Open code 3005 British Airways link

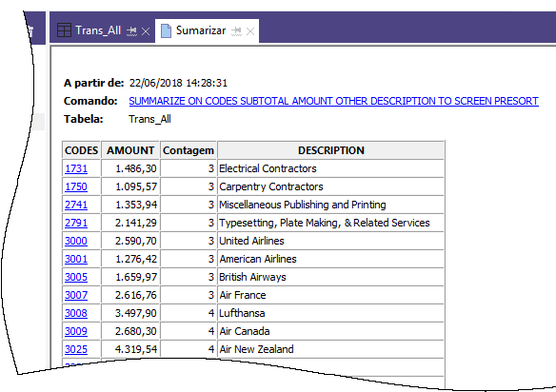[76, 277]
